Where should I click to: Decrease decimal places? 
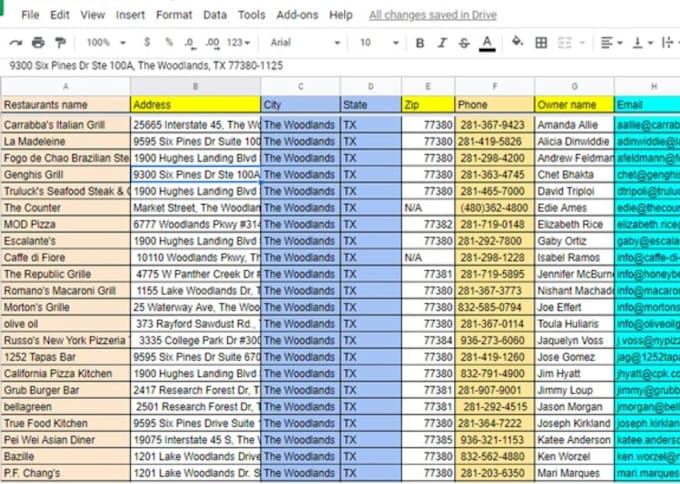[x=190, y=43]
